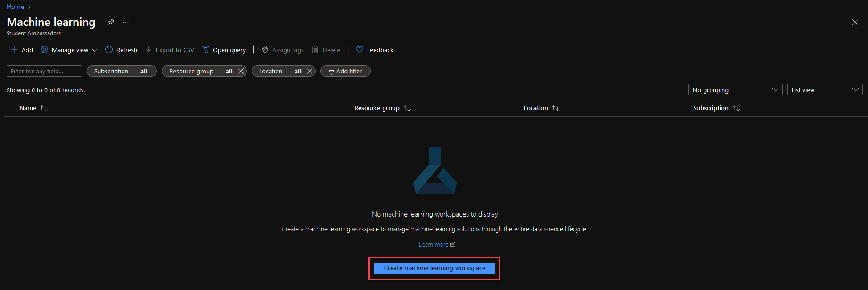Open the Learn more link

coord(437,245)
